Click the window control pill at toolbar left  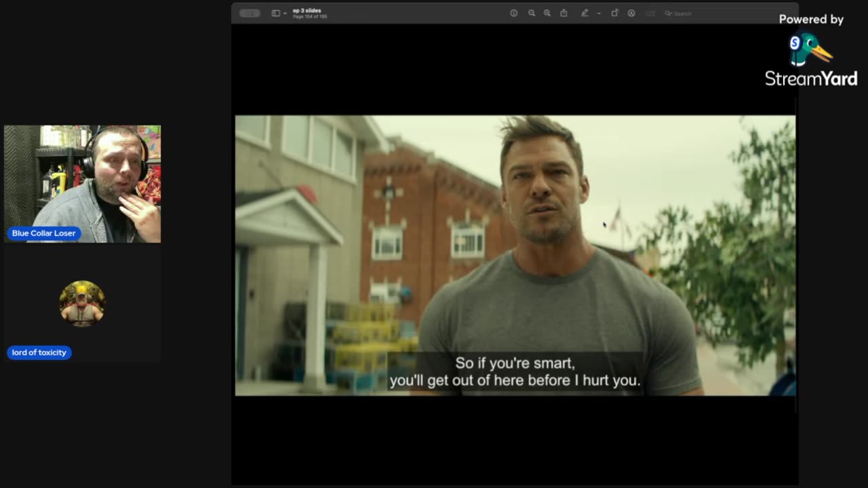pyautogui.click(x=250, y=13)
